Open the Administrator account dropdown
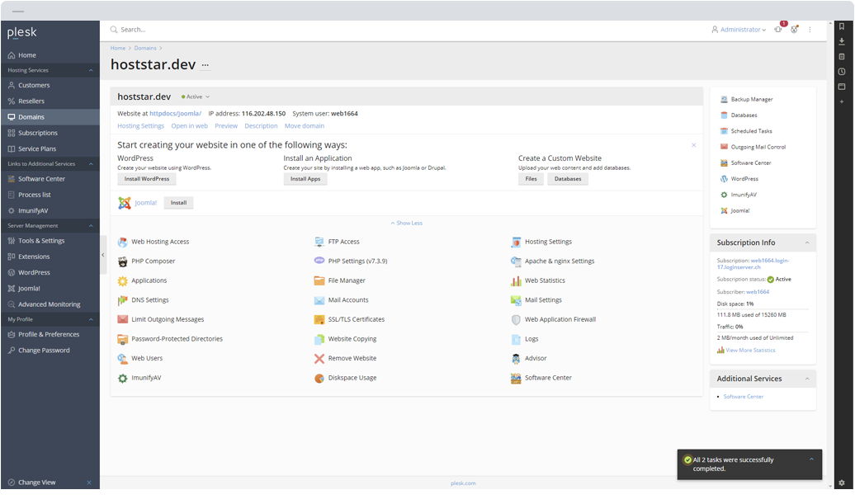 (739, 30)
